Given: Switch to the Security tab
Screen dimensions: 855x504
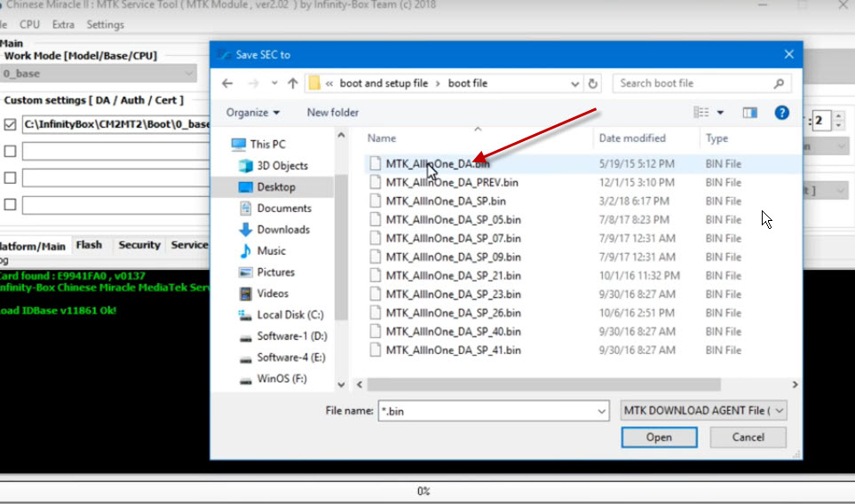Looking at the screenshot, I should [x=139, y=245].
